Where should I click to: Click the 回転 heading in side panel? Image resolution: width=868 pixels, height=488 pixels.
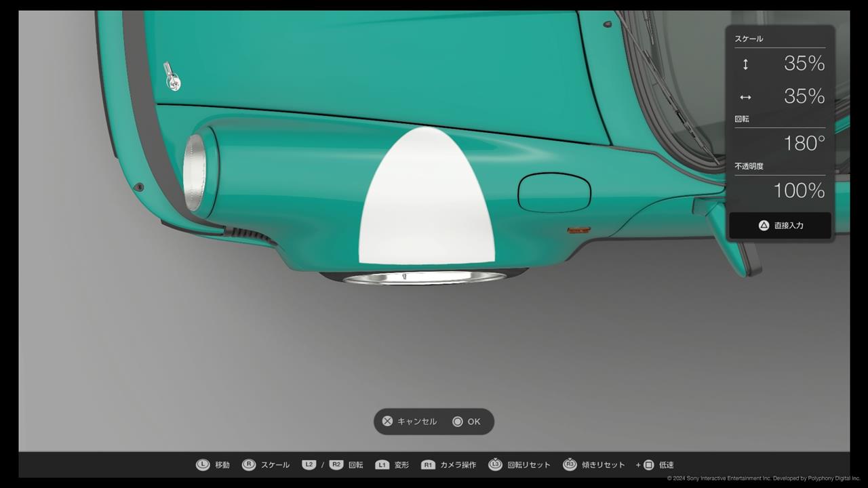tap(742, 119)
